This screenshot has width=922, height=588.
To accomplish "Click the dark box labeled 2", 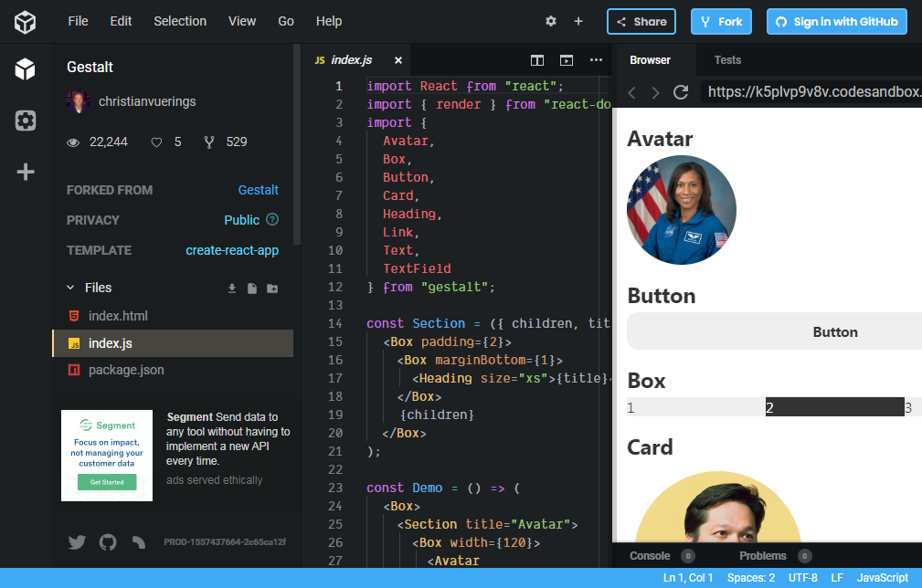I will coord(834,407).
